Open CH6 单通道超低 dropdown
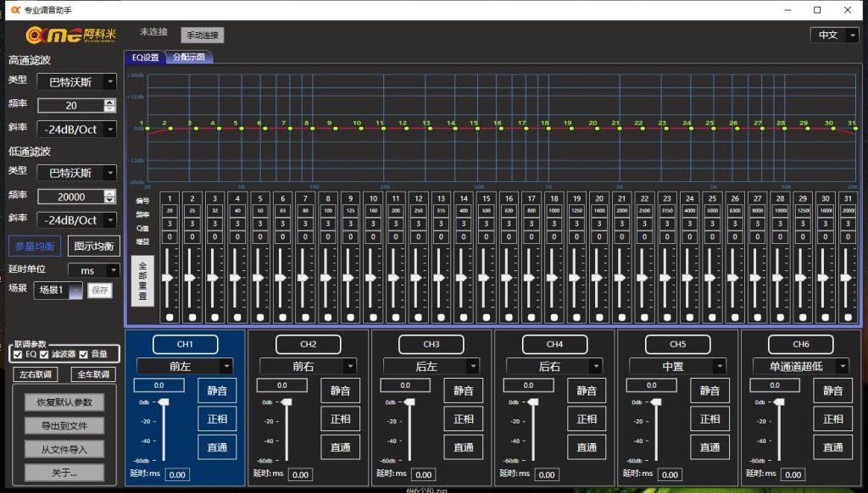This screenshot has width=868, height=493. point(801,366)
